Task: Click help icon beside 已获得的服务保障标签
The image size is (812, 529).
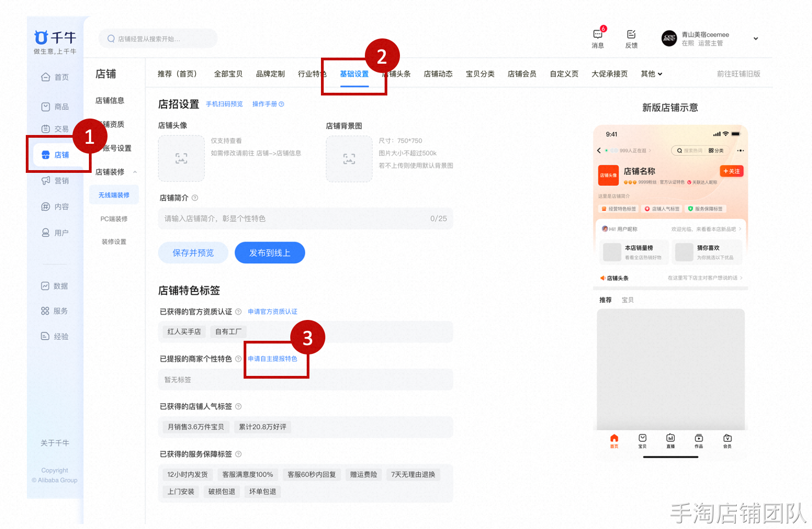Action: 238,454
